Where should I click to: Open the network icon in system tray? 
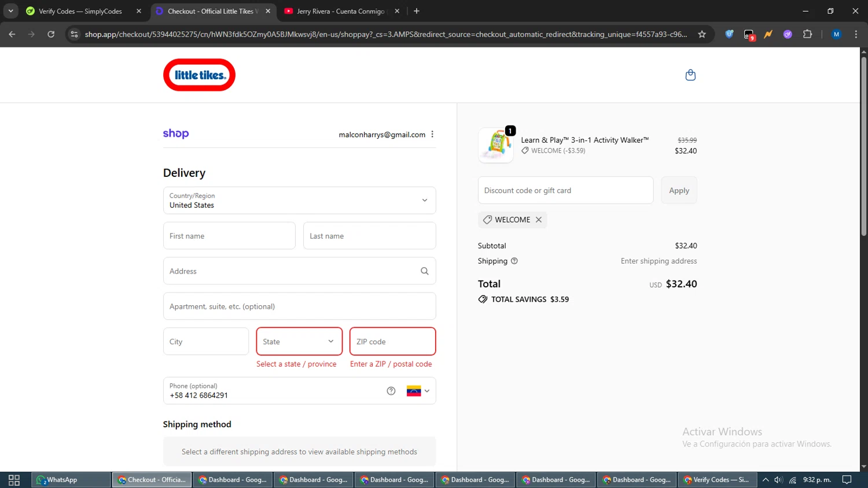793,480
